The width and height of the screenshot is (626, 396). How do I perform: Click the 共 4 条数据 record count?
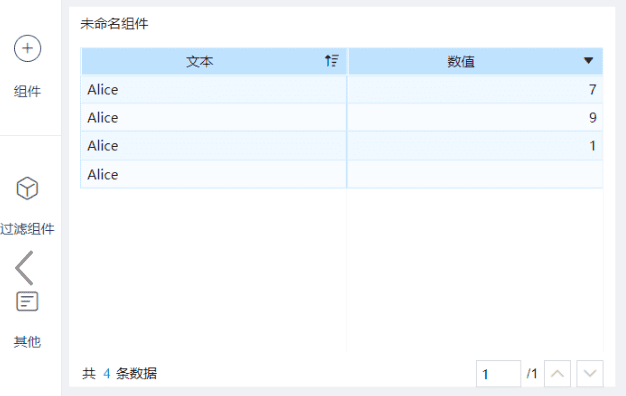tap(119, 374)
